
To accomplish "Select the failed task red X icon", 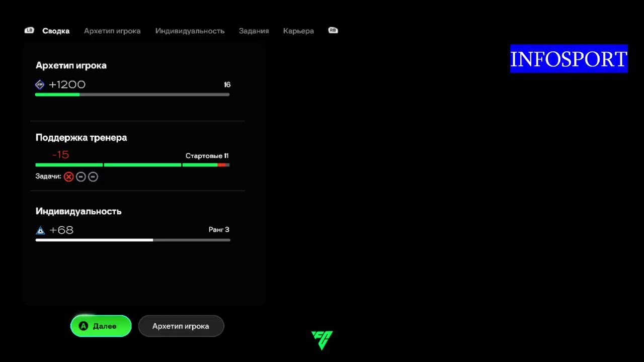I will click(x=69, y=176).
